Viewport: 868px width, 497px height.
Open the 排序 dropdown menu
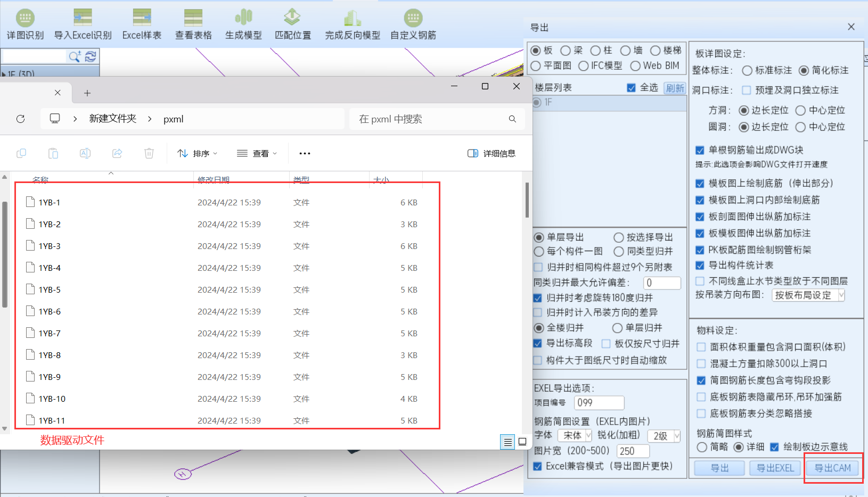click(x=198, y=153)
